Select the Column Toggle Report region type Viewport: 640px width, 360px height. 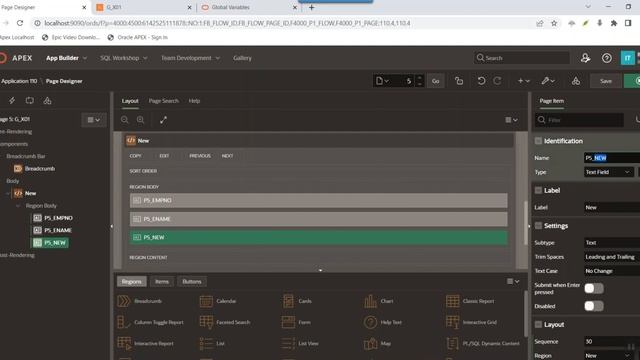pyautogui.click(x=150, y=322)
